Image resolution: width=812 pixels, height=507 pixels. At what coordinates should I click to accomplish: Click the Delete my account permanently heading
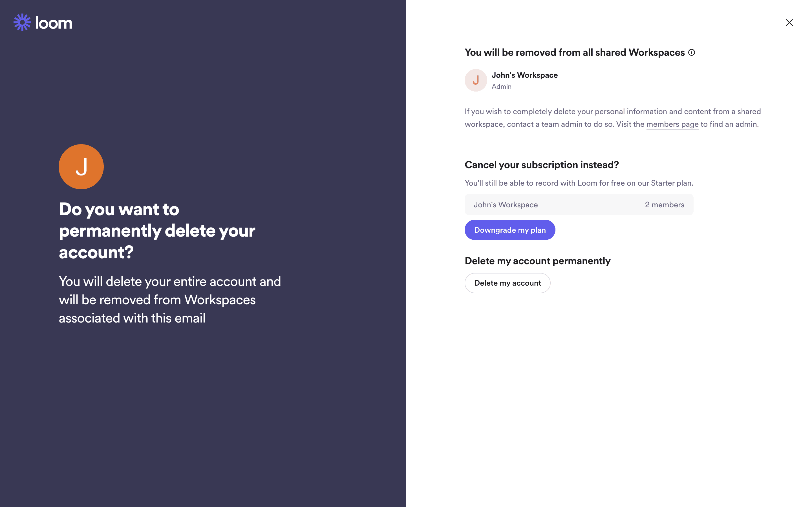[537, 261]
